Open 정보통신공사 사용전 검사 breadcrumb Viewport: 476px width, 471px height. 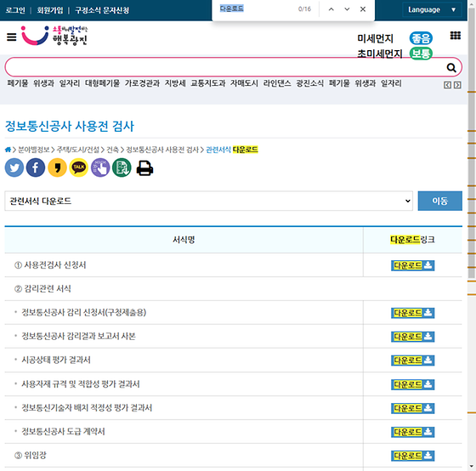click(162, 150)
